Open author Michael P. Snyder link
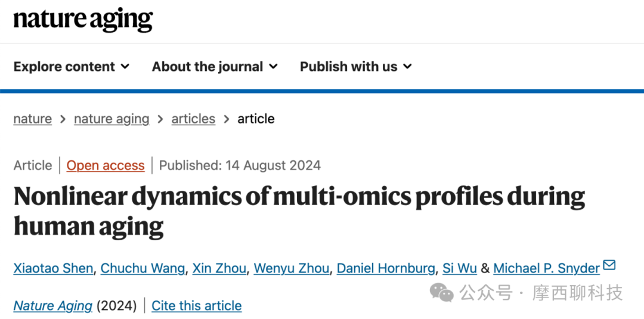Viewport: 644px width, 319px height. (x=547, y=268)
